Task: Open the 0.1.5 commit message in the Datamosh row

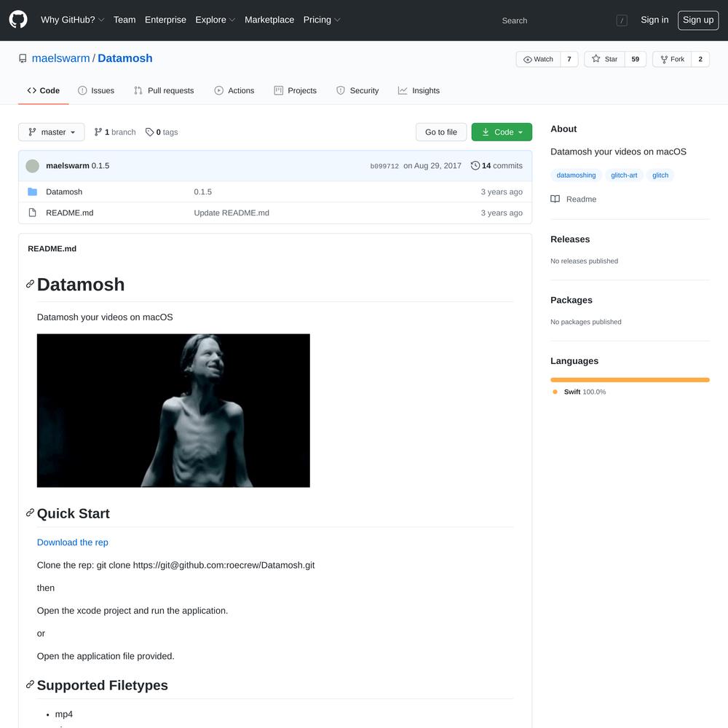Action: pos(203,191)
